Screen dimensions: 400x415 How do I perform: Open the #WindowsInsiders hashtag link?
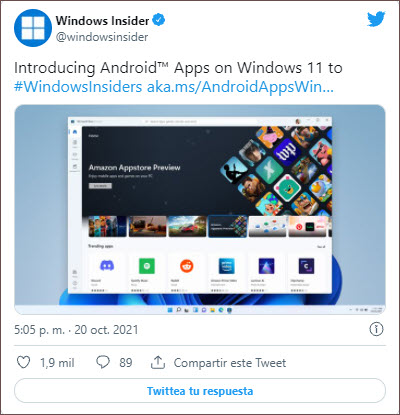point(78,87)
